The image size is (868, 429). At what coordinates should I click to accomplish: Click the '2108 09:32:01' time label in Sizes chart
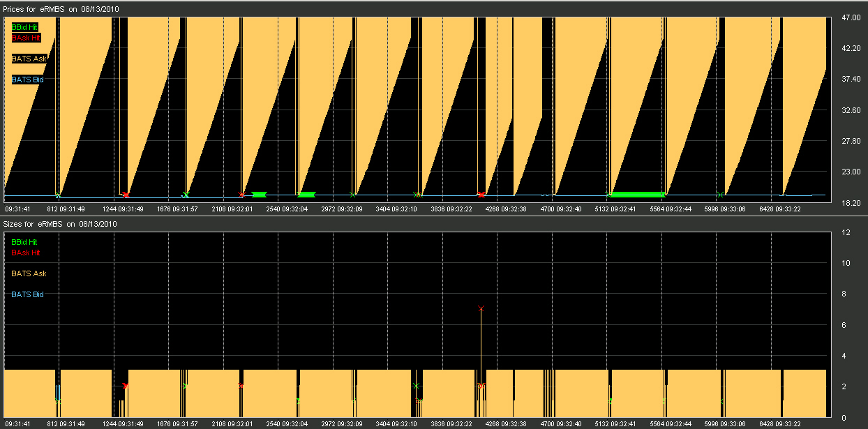click(232, 423)
